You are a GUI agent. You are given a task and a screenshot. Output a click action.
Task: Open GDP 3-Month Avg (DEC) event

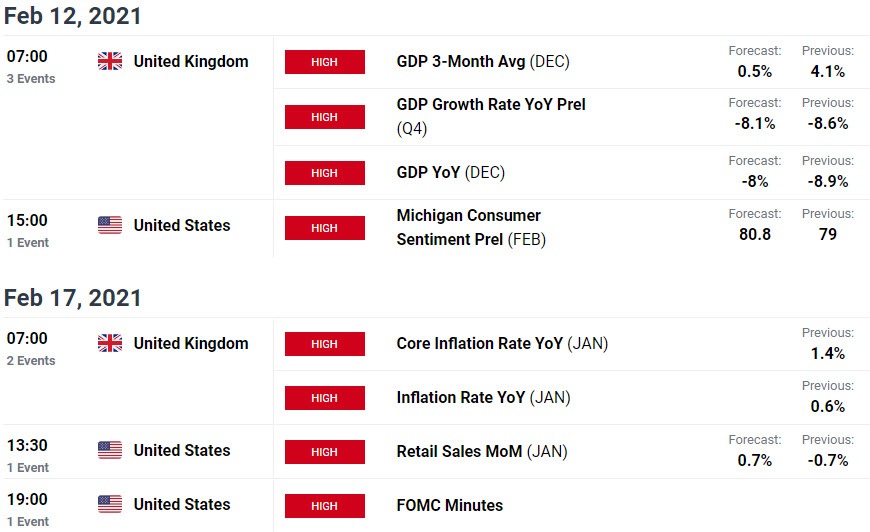pos(483,62)
